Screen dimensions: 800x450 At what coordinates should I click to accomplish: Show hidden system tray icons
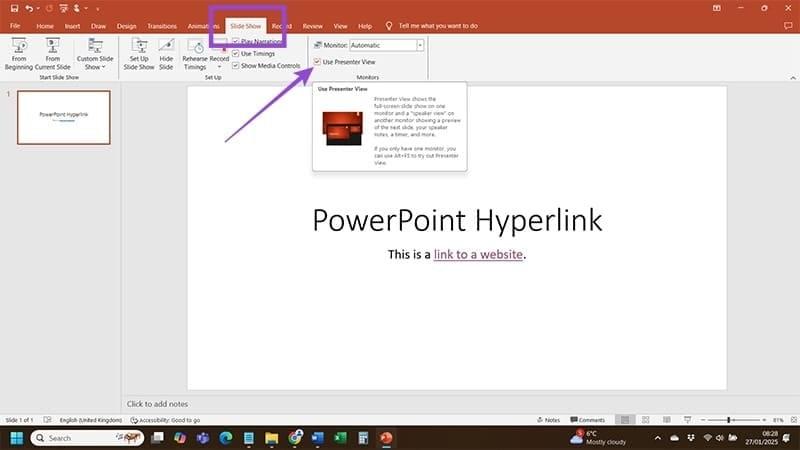click(x=658, y=438)
